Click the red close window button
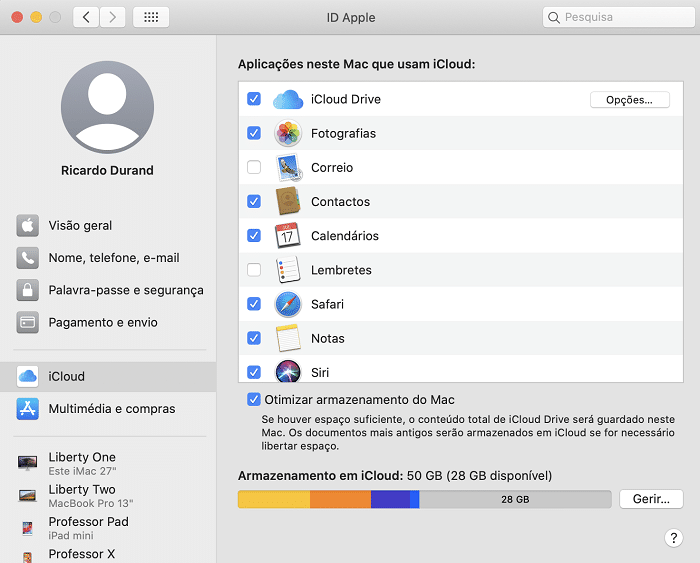Screen dimensions: 700x563 click(x=17, y=17)
